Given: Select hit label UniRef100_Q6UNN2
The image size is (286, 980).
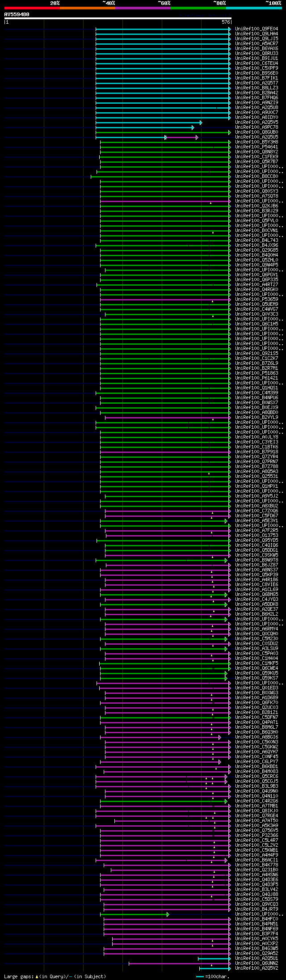Looking at the screenshot, I should pyautogui.click(x=257, y=963).
